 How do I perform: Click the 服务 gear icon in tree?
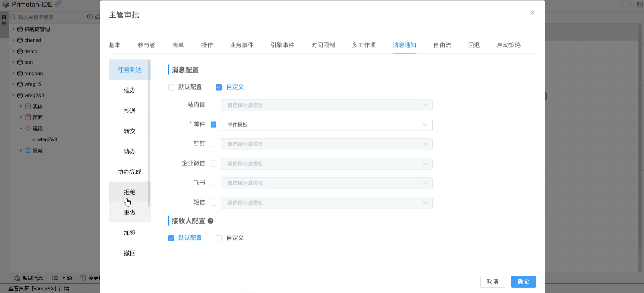tap(28, 150)
